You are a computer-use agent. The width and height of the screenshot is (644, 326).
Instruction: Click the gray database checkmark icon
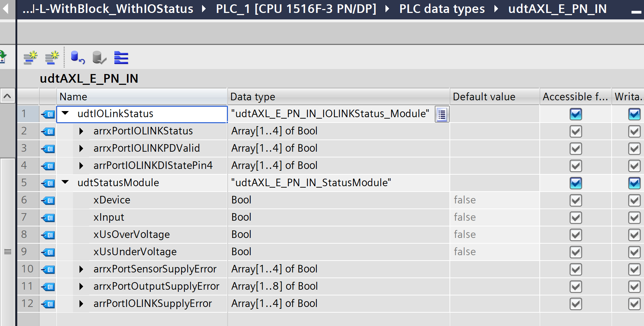99,58
